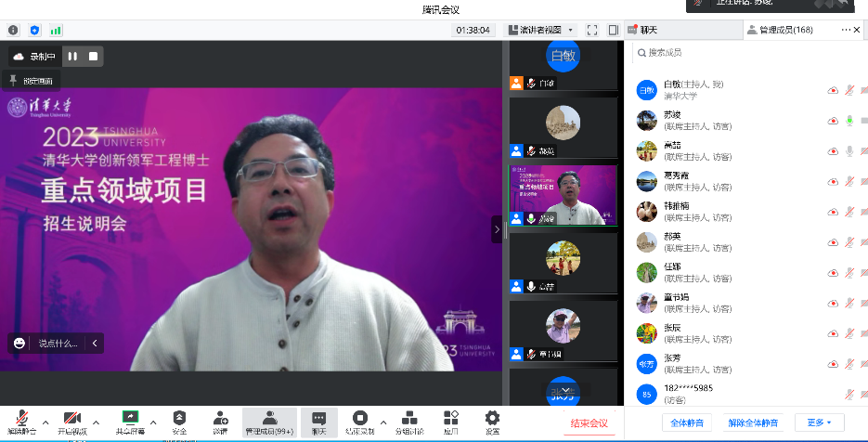Image resolution: width=868 pixels, height=442 pixels.
Task: Open the 邀请 invite dialog
Action: [x=220, y=422]
